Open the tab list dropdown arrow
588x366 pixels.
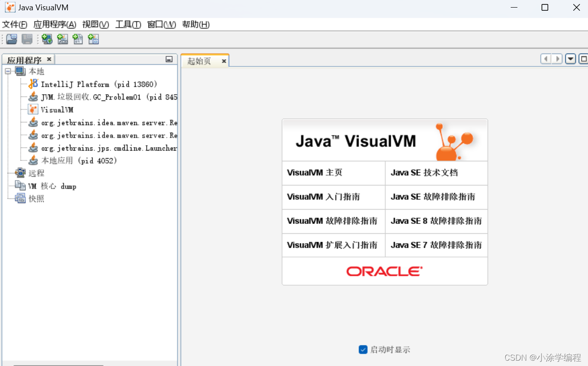[x=570, y=59]
